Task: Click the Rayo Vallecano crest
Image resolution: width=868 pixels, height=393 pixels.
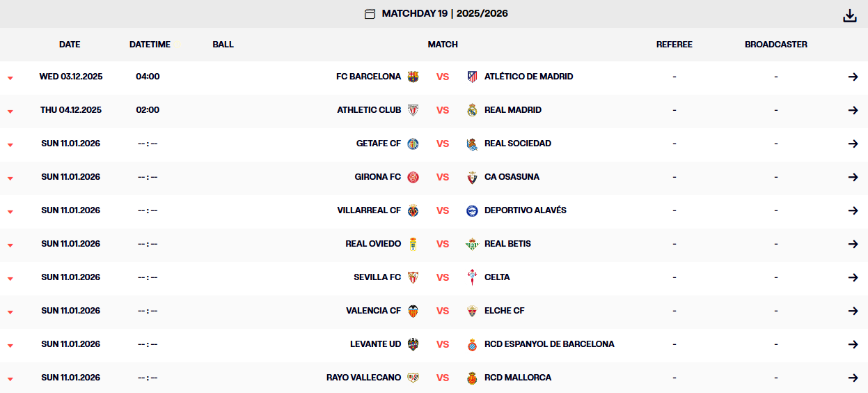Action: coord(413,378)
